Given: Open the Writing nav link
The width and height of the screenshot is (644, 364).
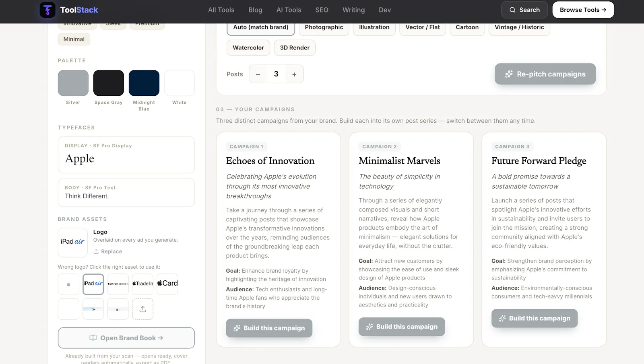Looking at the screenshot, I should (353, 10).
